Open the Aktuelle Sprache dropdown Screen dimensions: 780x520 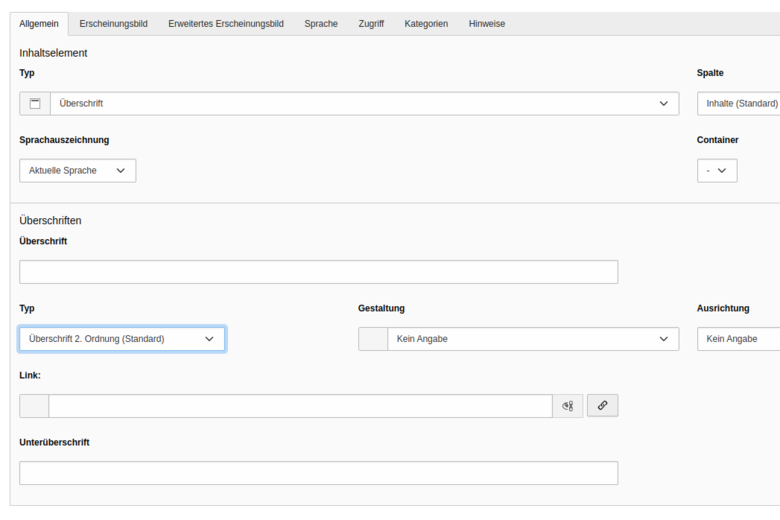78,171
